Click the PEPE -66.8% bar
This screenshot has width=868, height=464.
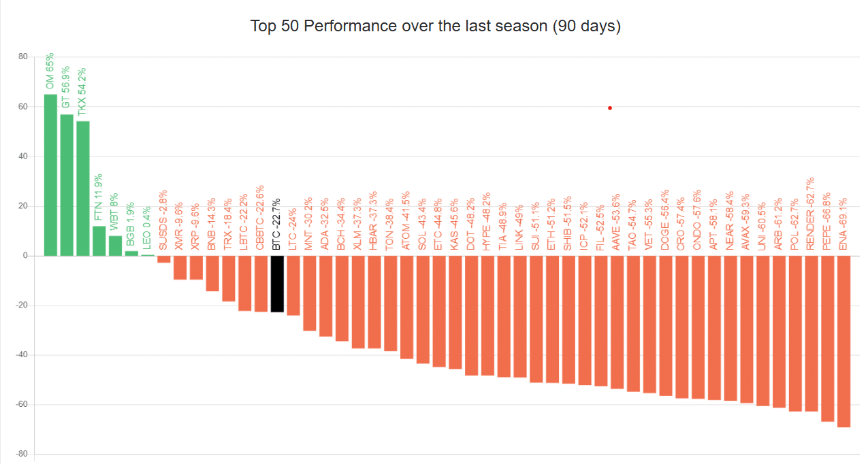pyautogui.click(x=827, y=339)
